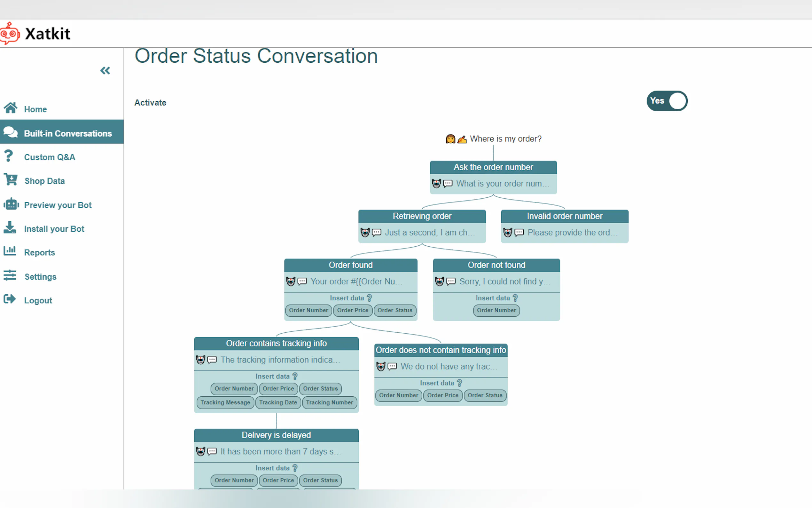This screenshot has height=508, width=812.
Task: Toggle the Activate switch off
Action: coord(667,101)
